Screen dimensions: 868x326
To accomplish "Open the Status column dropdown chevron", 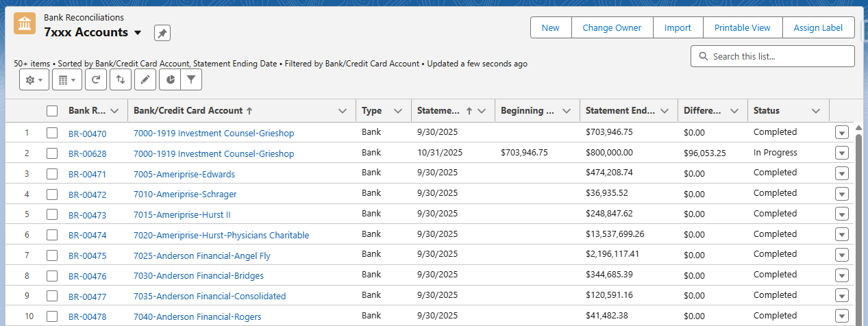I will click(815, 111).
